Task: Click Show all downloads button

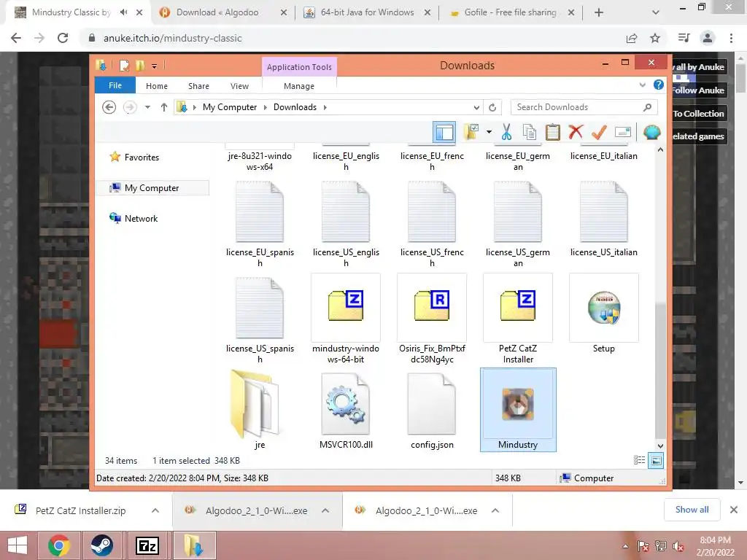Action: 692,510
